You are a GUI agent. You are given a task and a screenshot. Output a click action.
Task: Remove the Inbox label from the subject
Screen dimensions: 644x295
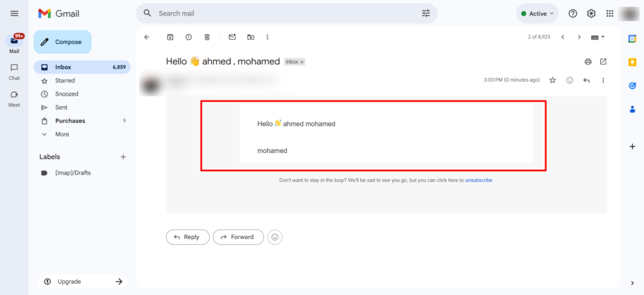click(x=302, y=62)
